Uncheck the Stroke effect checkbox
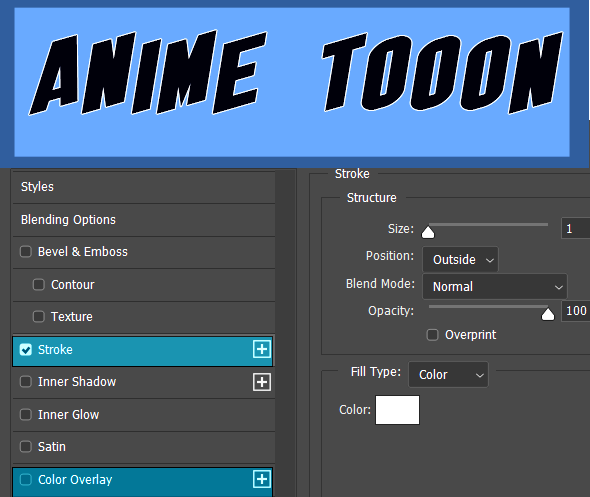The height and width of the screenshot is (497, 590). (26, 350)
